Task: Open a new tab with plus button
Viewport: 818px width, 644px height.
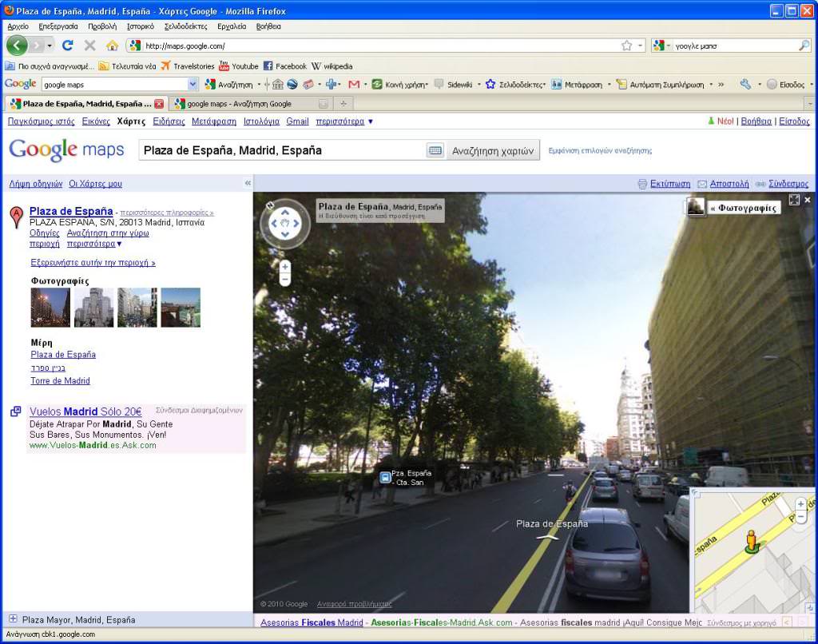Action: tap(343, 103)
